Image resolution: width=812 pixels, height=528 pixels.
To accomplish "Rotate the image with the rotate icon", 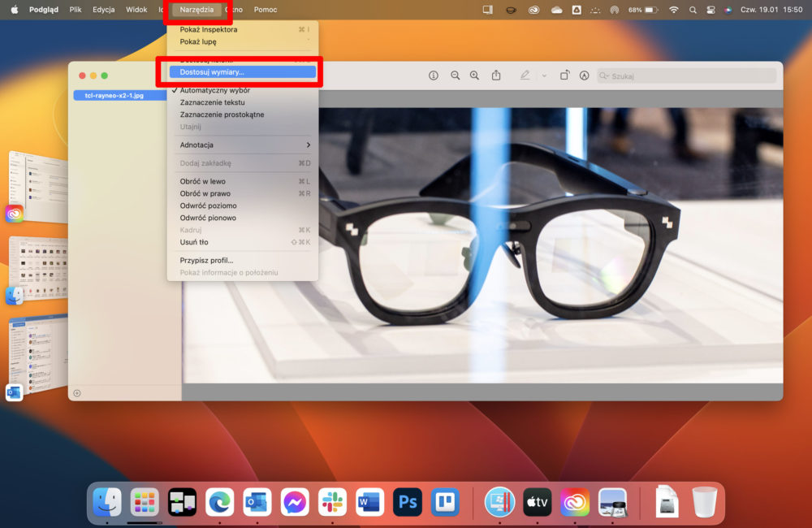I will click(564, 76).
